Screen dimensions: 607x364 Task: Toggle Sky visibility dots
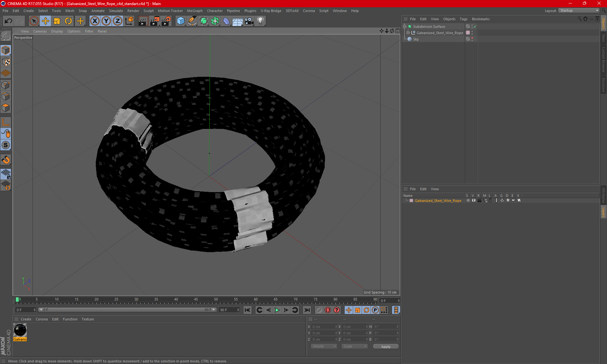[472, 39]
